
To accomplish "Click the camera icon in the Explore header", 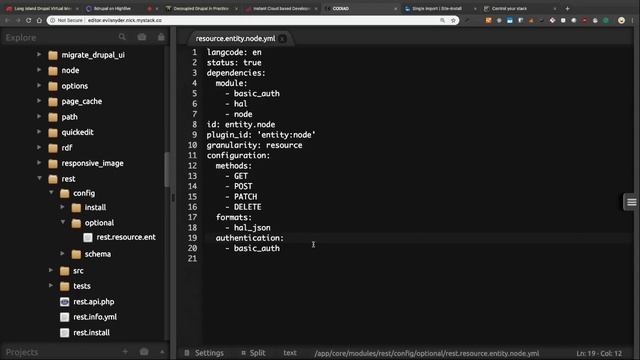I will 142,37.
